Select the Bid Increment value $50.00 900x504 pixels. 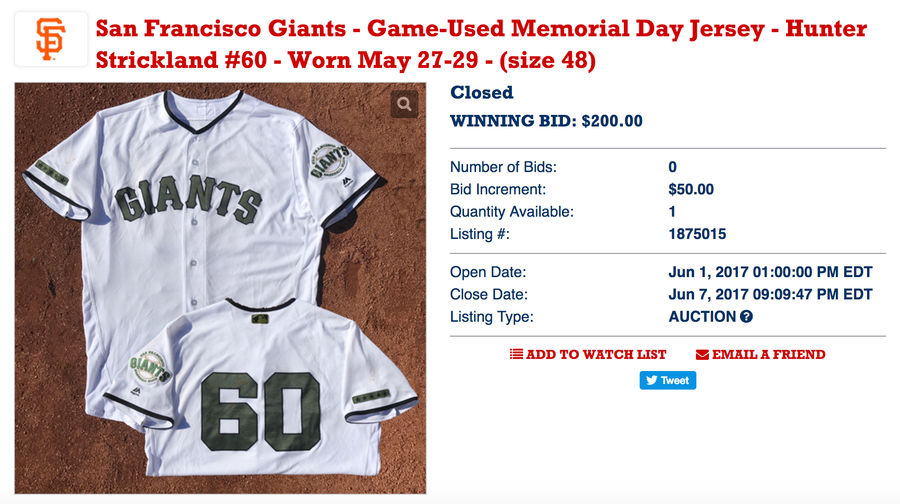pos(691,189)
